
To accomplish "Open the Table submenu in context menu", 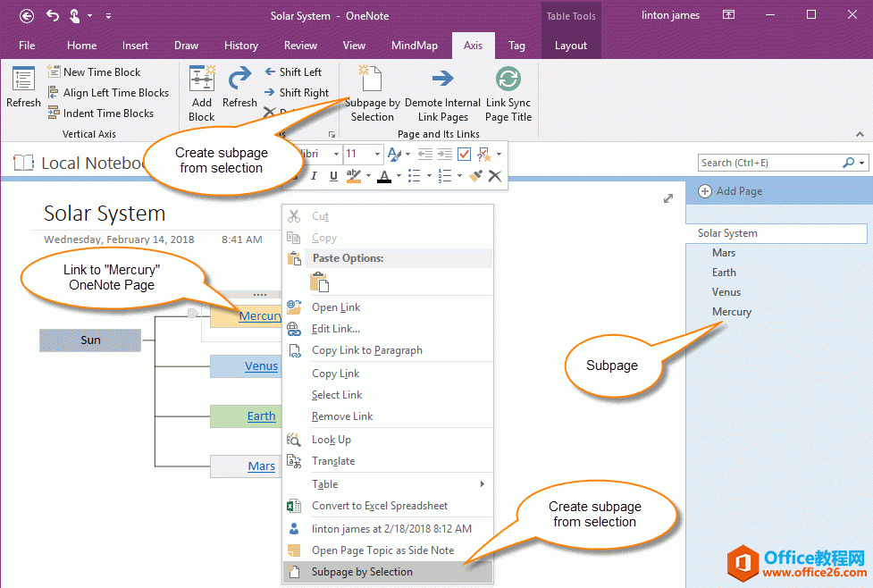I will (x=357, y=483).
